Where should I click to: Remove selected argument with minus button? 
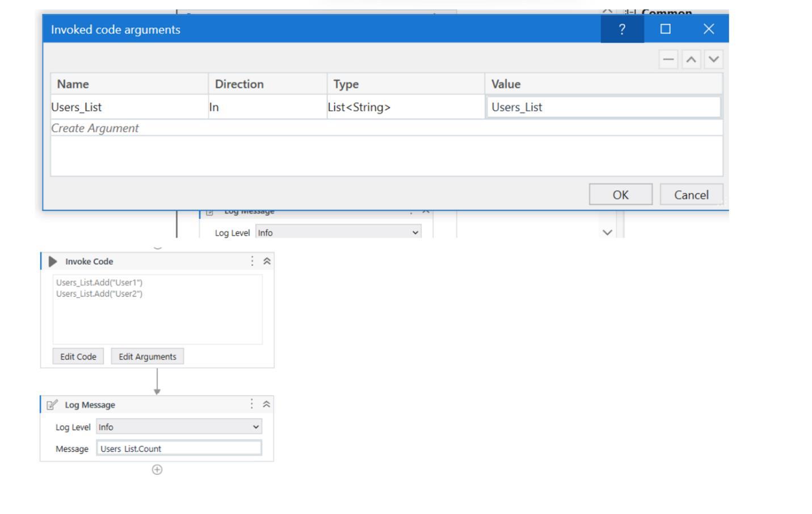coord(668,59)
